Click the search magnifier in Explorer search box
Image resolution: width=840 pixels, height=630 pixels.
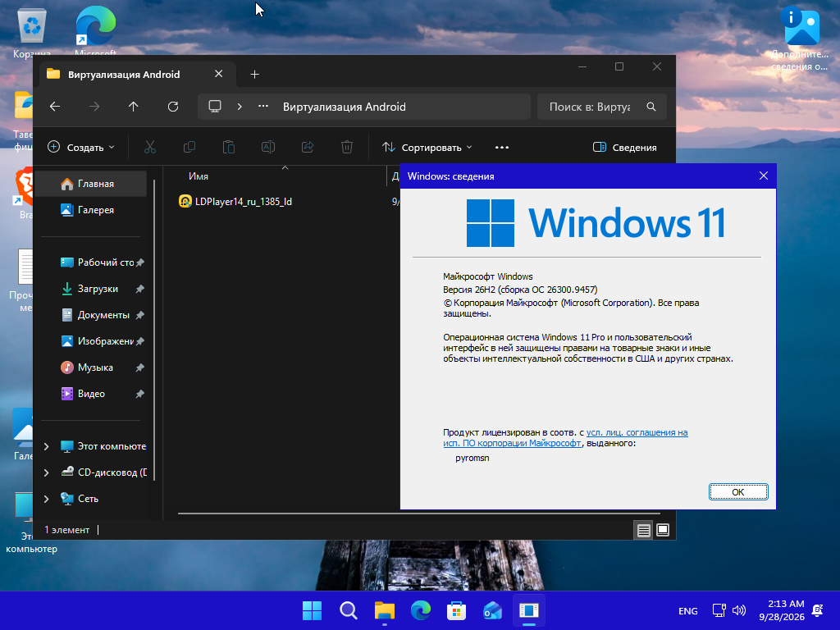(651, 107)
